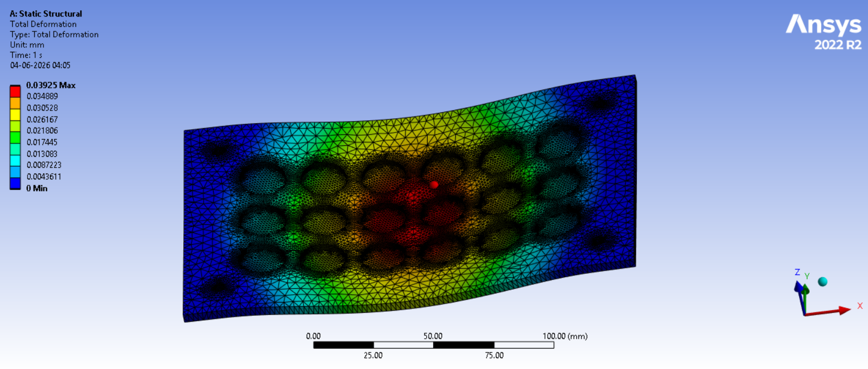Viewport: 868px width, 369px height.
Task: Select the legend value 0.026167
Action: tap(42, 119)
